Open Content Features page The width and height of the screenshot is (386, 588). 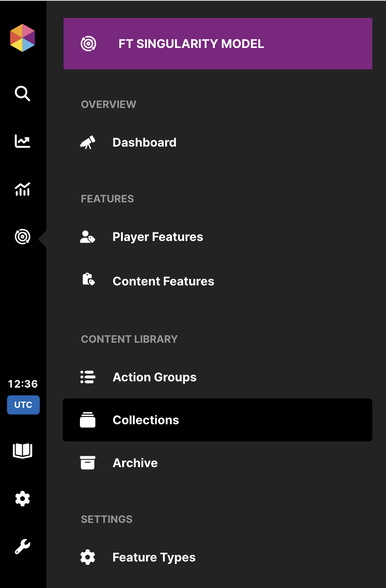[x=163, y=282]
